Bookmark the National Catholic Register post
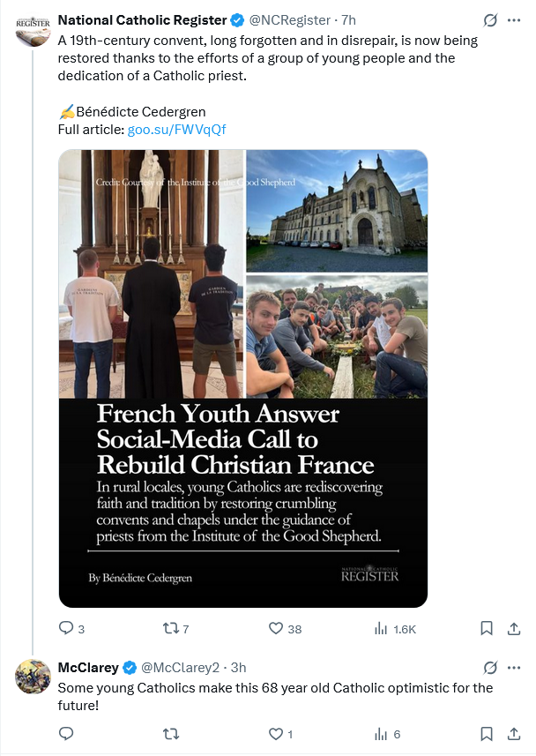Image resolution: width=536 pixels, height=756 pixels. point(486,628)
